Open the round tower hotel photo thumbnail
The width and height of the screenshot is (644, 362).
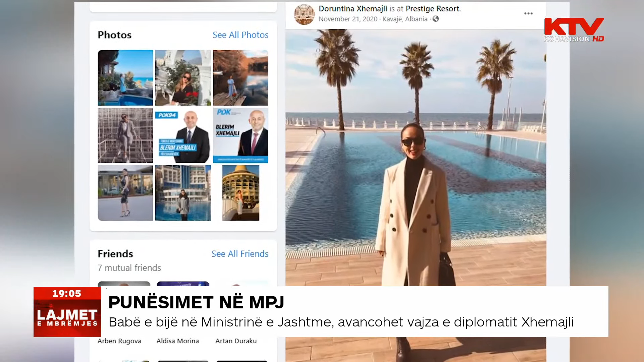[240, 193]
